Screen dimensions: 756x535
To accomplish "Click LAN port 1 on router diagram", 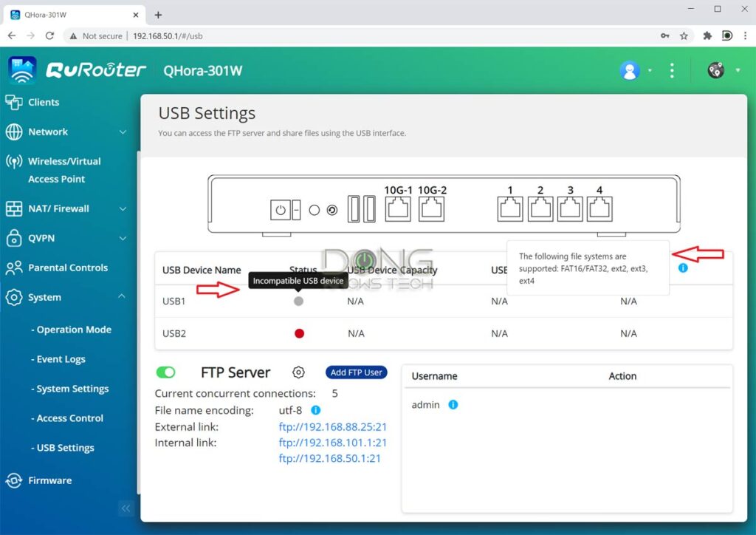I will [x=510, y=209].
